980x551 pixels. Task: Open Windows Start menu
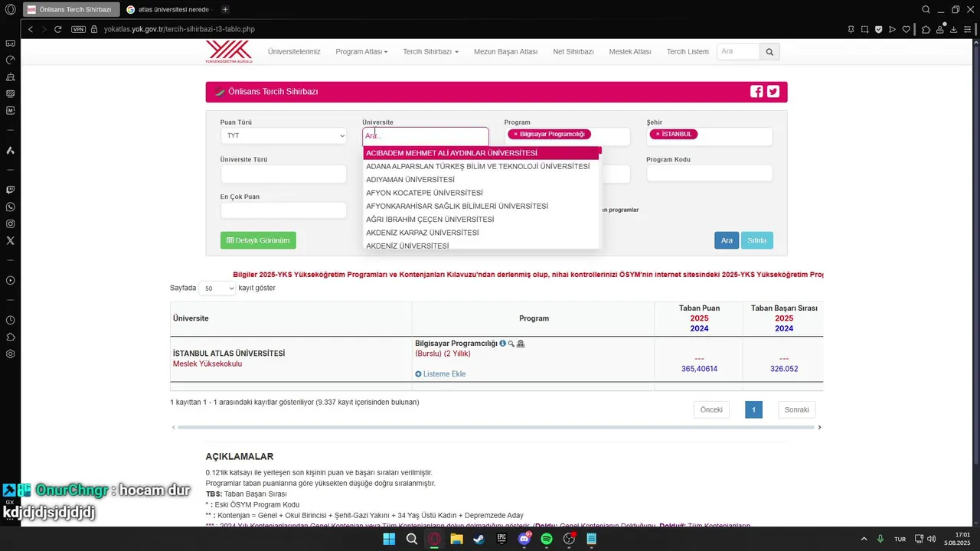tap(389, 539)
